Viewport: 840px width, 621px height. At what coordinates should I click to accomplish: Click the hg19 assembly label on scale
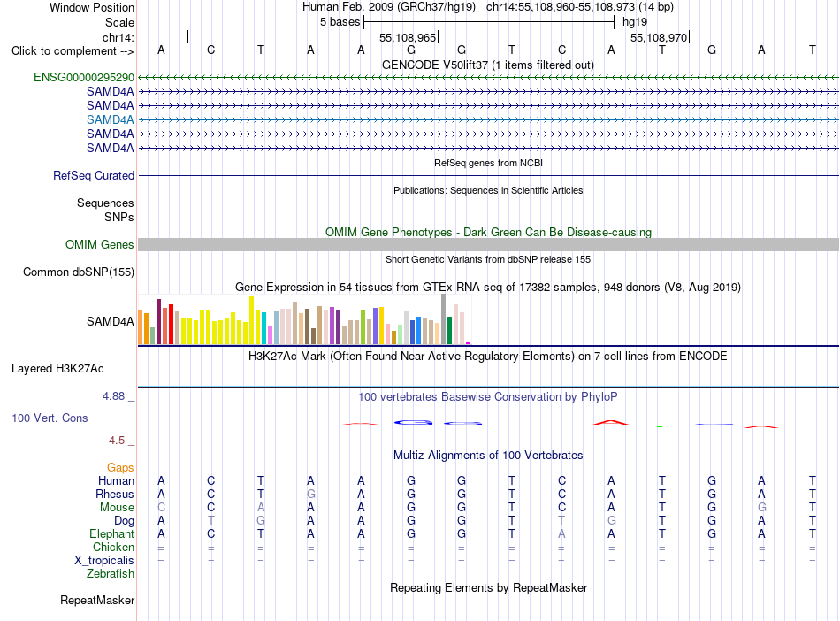pyautogui.click(x=635, y=22)
